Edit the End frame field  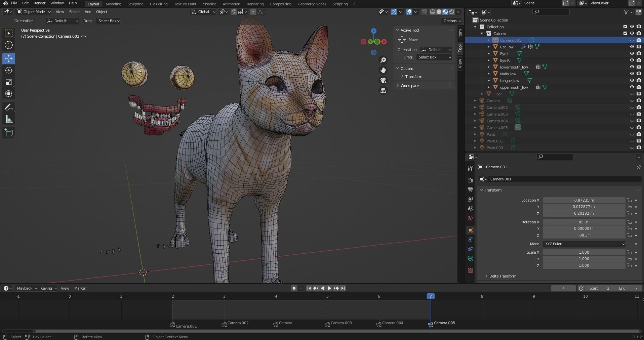click(628, 288)
